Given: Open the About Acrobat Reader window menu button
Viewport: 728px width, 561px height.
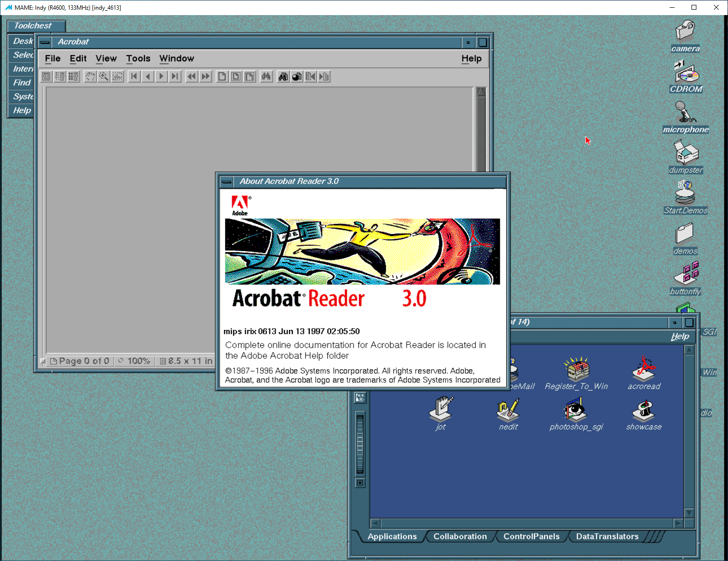Looking at the screenshot, I should 226,181.
